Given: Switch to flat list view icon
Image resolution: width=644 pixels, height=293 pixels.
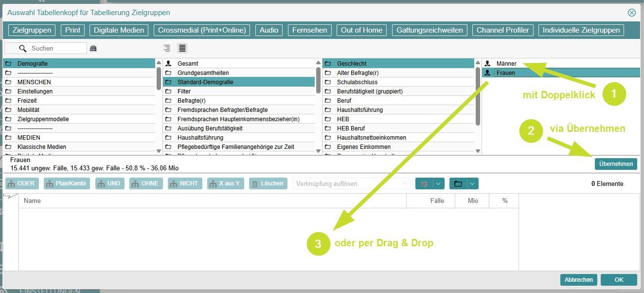Looking at the screenshot, I should click(182, 48).
